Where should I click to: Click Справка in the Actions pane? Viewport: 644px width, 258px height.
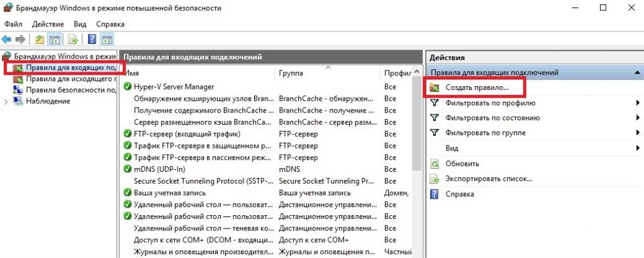tap(460, 194)
